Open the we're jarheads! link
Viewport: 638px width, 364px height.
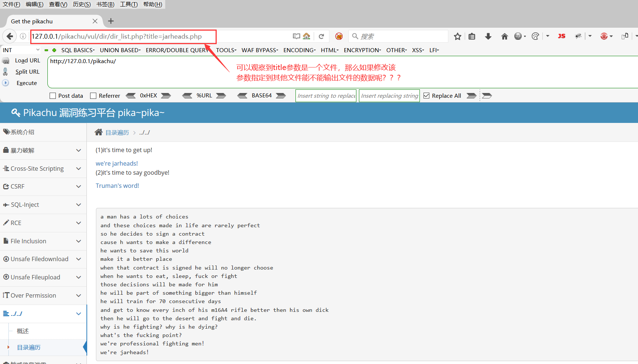point(117,163)
